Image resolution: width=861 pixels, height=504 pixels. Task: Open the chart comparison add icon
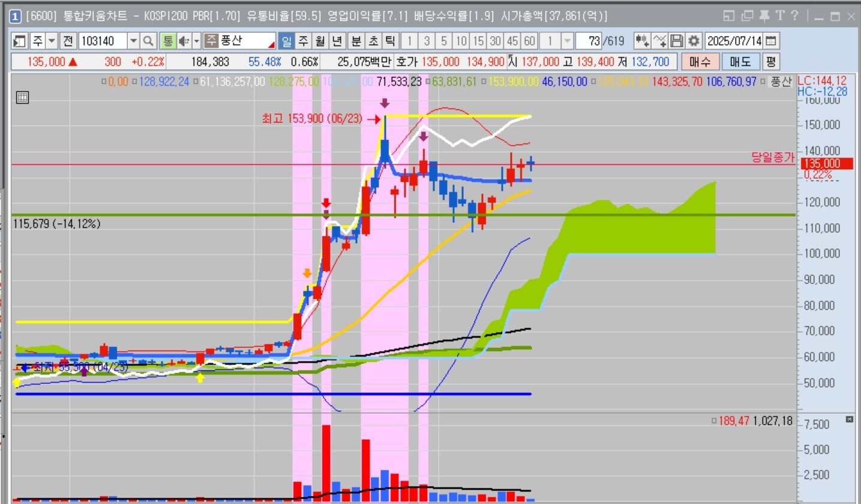click(642, 41)
